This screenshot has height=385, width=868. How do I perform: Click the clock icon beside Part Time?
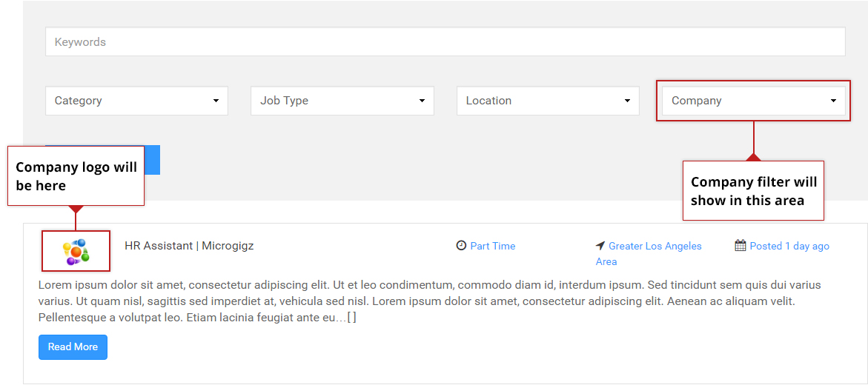pyautogui.click(x=461, y=245)
